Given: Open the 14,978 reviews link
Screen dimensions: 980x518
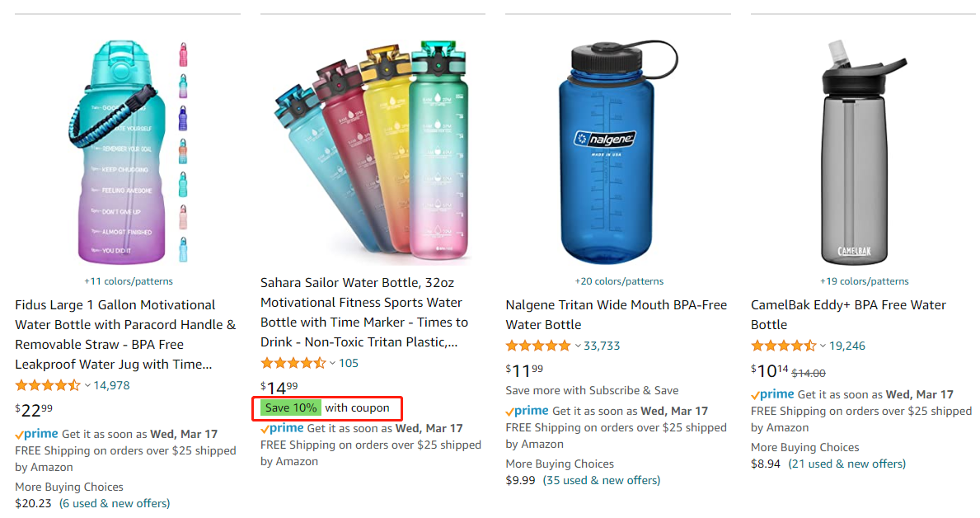Looking at the screenshot, I should tap(111, 385).
